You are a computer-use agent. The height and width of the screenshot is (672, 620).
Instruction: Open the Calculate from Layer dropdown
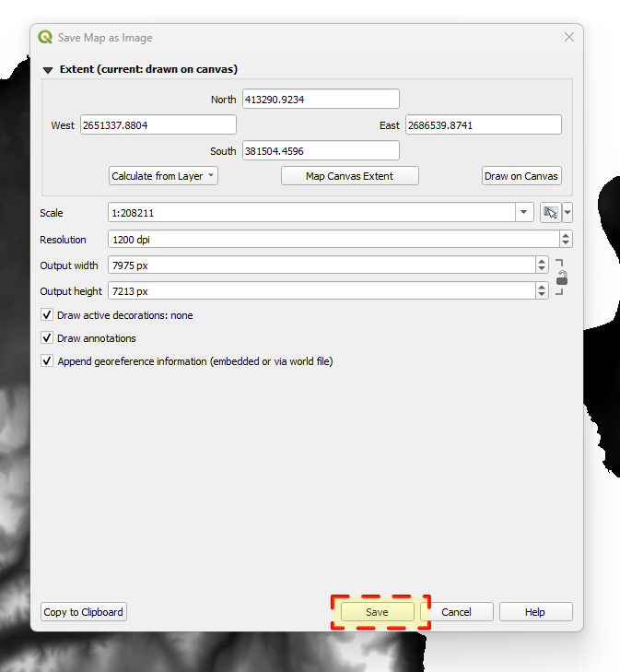163,176
